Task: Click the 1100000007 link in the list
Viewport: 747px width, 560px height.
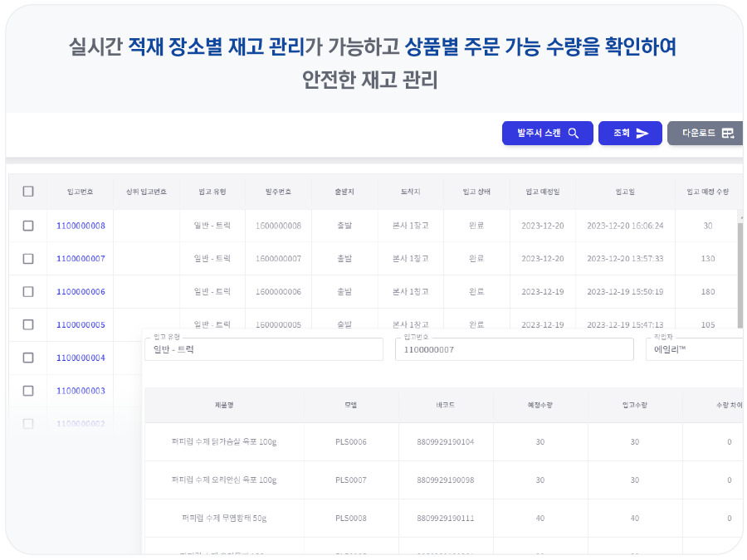Action: [81, 259]
